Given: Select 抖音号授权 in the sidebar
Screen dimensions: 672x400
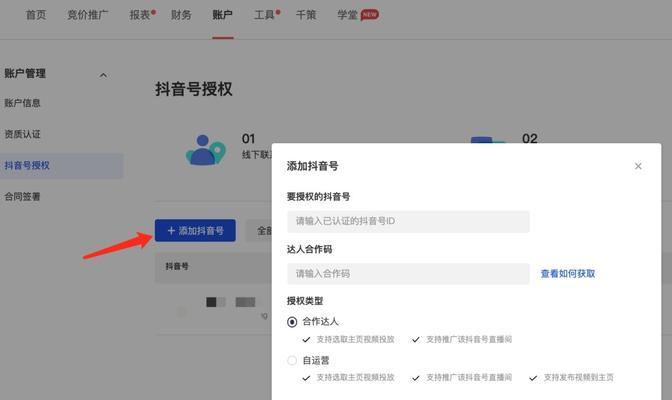Looking at the screenshot, I should 62,165.
